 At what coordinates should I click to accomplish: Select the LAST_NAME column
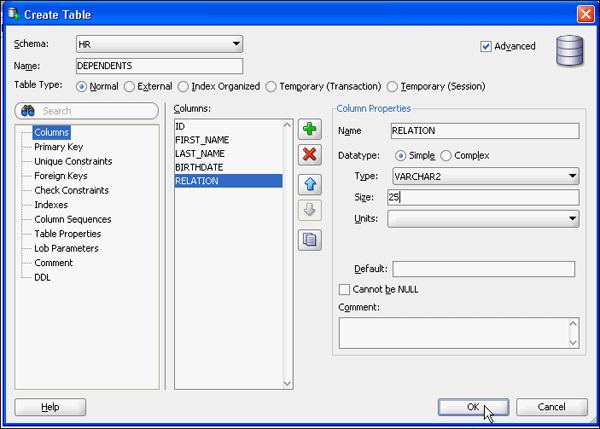click(228, 154)
